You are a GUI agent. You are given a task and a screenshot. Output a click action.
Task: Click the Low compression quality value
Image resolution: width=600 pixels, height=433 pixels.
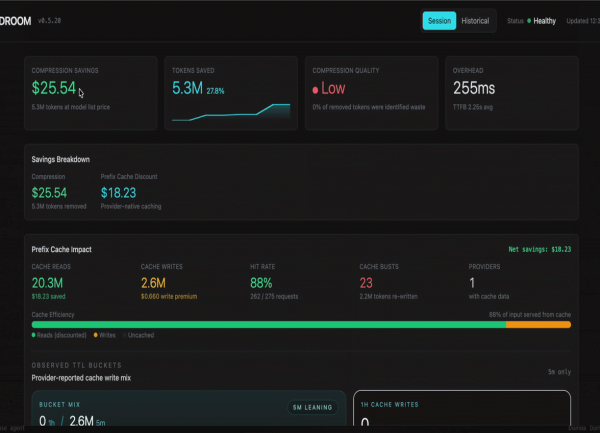point(333,88)
